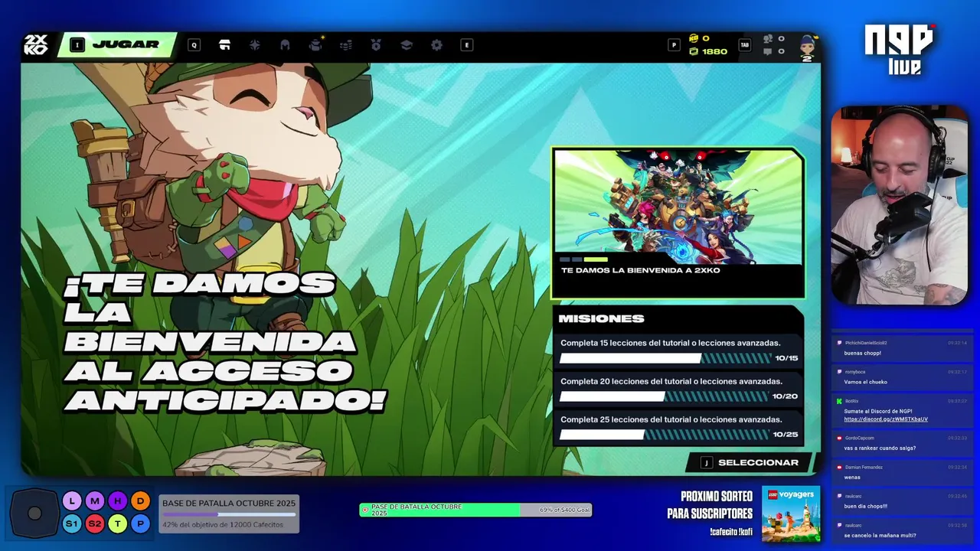Click the S1 button in input overlay
This screenshot has width=980, height=551.
click(x=71, y=524)
